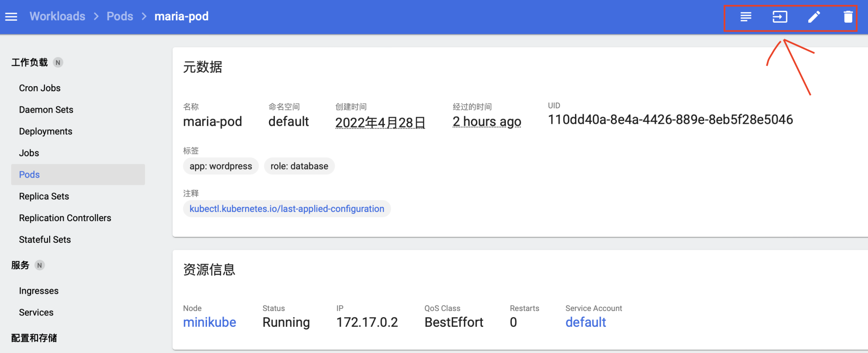
Task: Select Daemon Sets sidebar item
Action: click(x=46, y=110)
